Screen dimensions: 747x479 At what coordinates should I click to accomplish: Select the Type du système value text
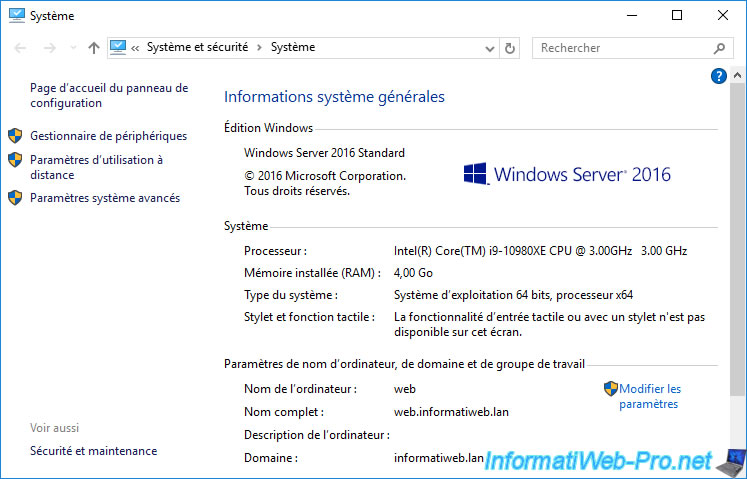click(513, 295)
